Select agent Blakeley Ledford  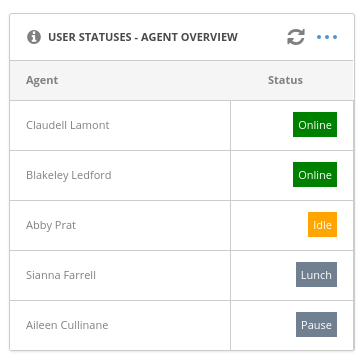69,175
